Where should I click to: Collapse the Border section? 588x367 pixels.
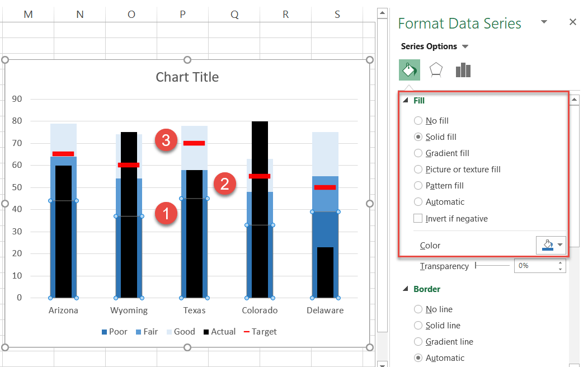coord(404,289)
